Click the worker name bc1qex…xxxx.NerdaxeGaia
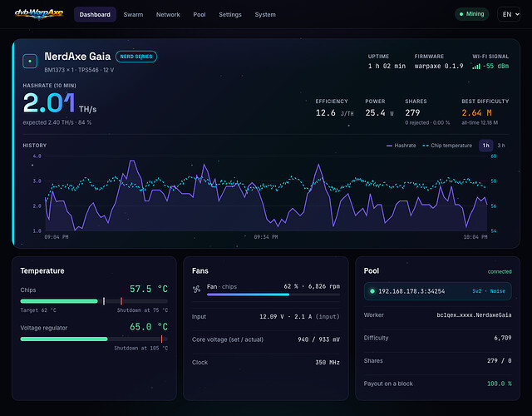This screenshot has width=532, height=416. 474,315
